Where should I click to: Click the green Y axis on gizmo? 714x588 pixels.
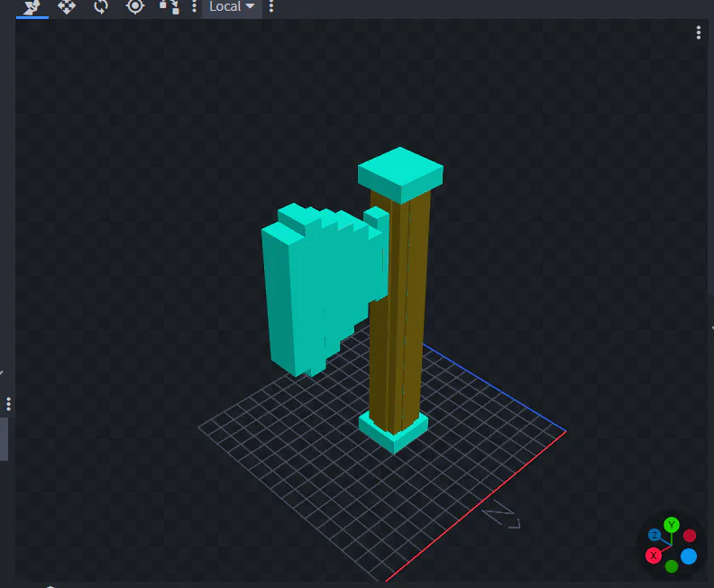pyautogui.click(x=672, y=525)
